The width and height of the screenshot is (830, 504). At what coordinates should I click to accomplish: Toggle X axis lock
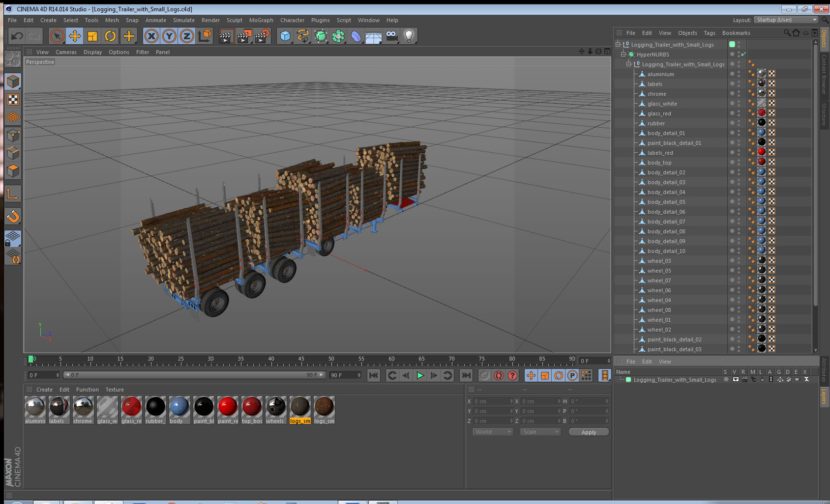point(151,36)
